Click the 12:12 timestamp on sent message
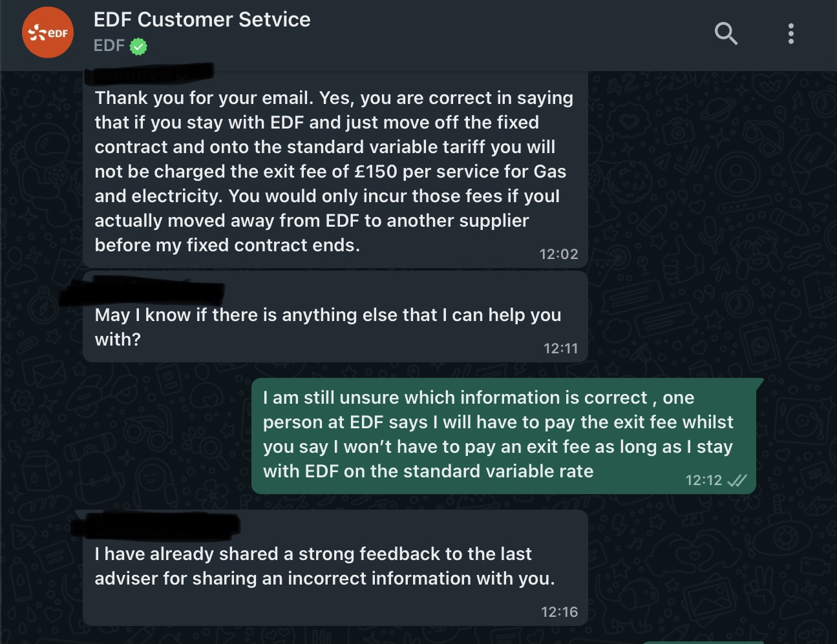The width and height of the screenshot is (837, 644). click(703, 481)
